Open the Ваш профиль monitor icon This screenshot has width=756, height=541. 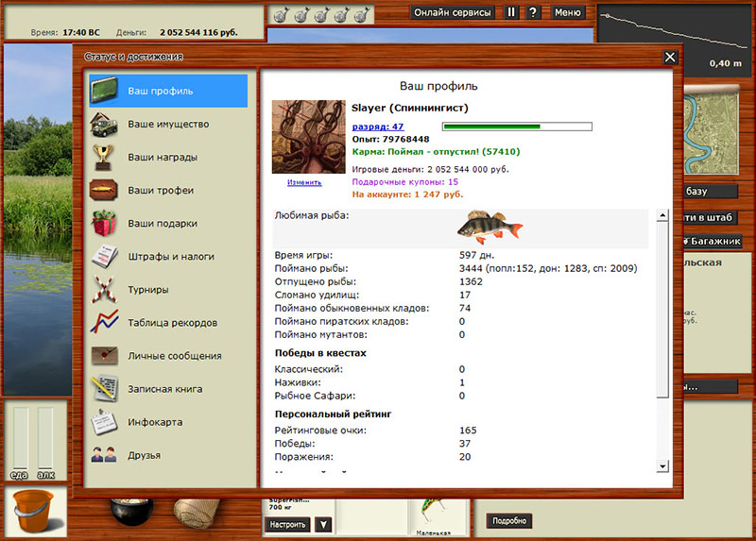[104, 91]
